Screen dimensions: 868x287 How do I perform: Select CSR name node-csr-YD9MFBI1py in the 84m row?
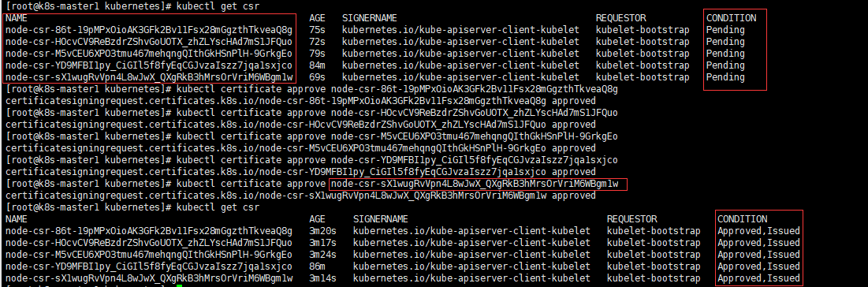149,65
